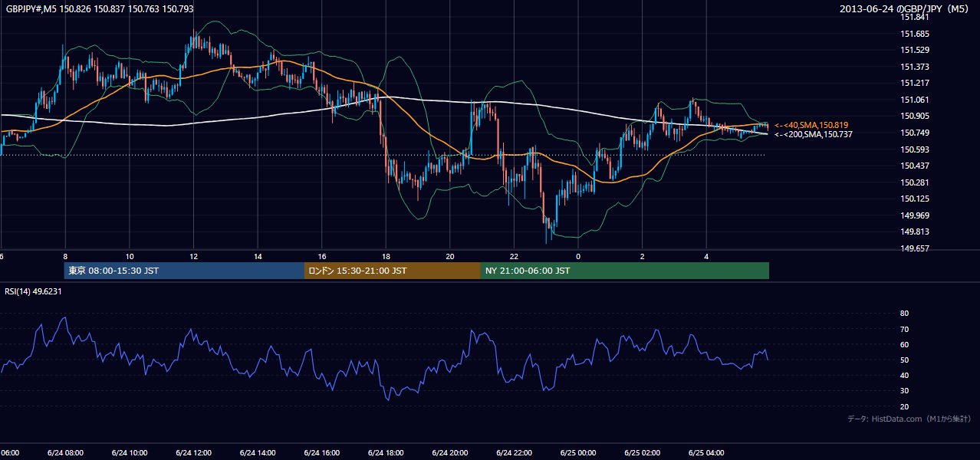
Task: Click price axis value 149.969
Action: coord(916,215)
